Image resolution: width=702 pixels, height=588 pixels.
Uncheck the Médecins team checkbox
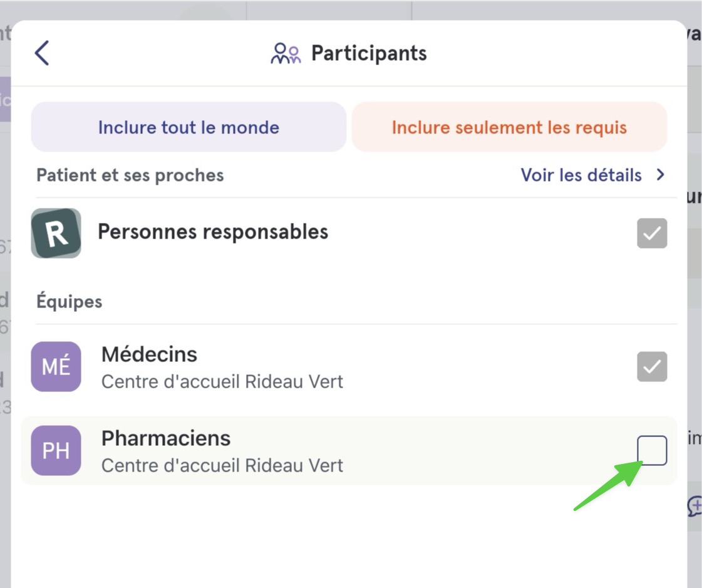[652, 366]
